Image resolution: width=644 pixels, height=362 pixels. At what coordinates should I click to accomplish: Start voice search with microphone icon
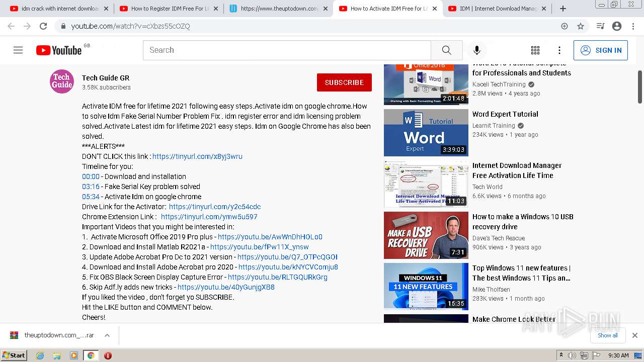[x=476, y=50]
